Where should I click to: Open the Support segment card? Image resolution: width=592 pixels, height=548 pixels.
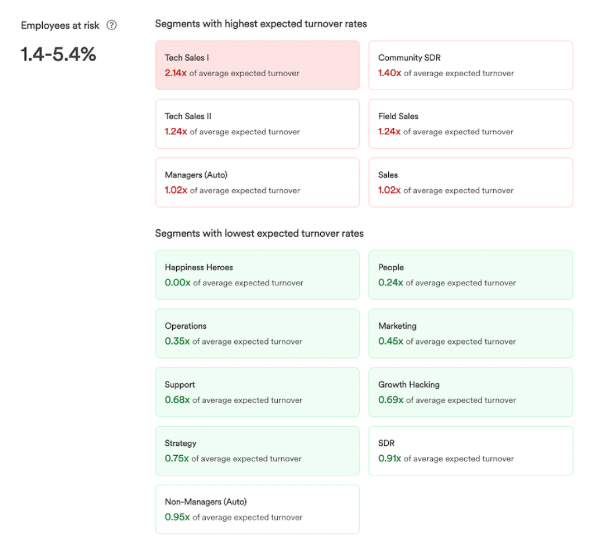pos(257,392)
